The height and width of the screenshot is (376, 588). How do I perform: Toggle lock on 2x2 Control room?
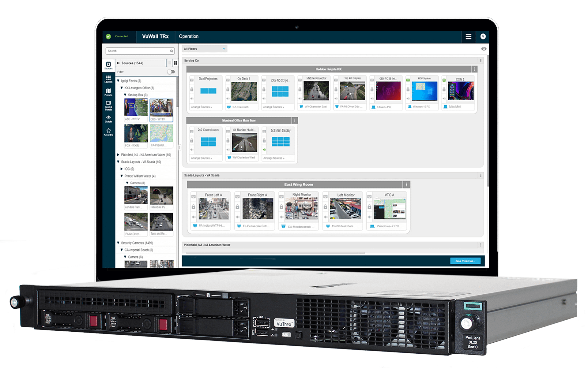[192, 140]
